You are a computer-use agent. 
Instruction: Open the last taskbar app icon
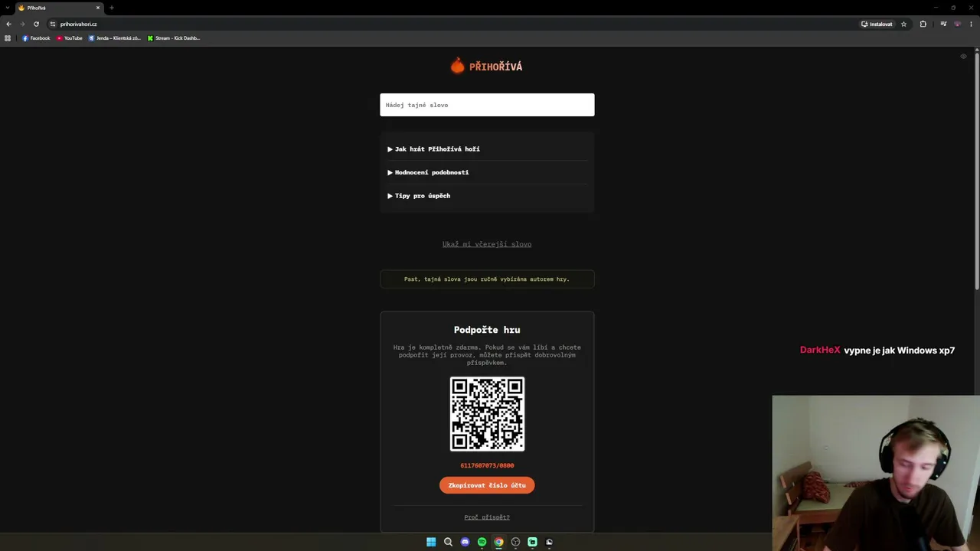[x=549, y=542]
